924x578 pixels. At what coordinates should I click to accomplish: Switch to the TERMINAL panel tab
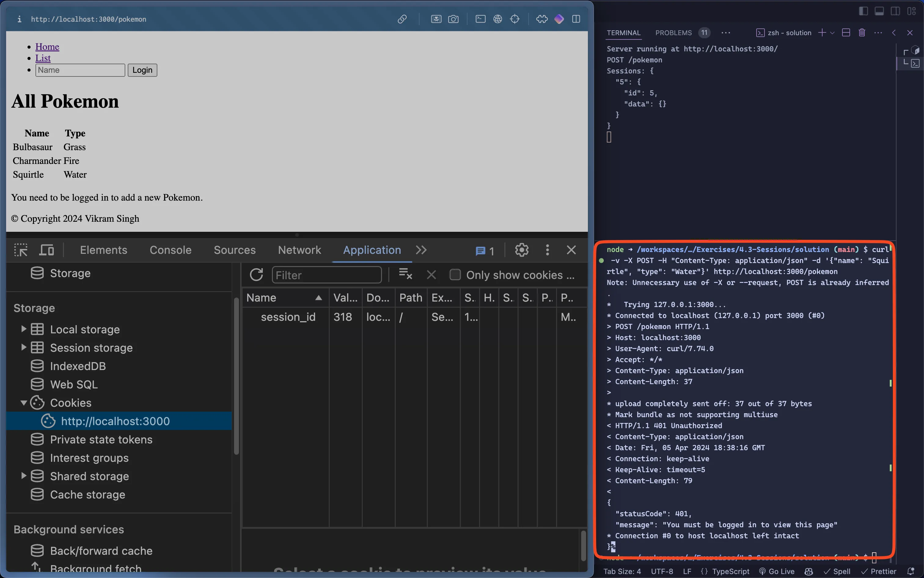(624, 33)
